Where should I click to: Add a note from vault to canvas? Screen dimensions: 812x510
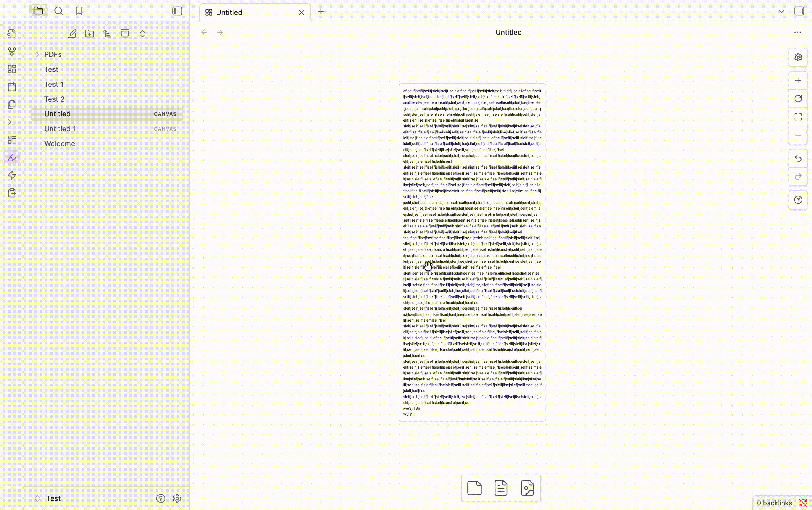point(501,488)
